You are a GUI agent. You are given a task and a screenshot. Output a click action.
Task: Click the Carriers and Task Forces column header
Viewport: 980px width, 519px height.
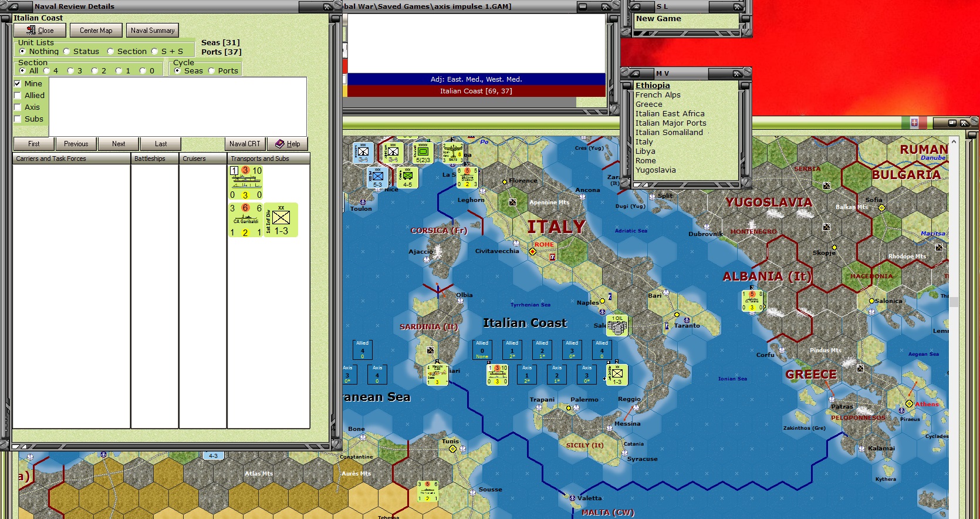pos(72,159)
